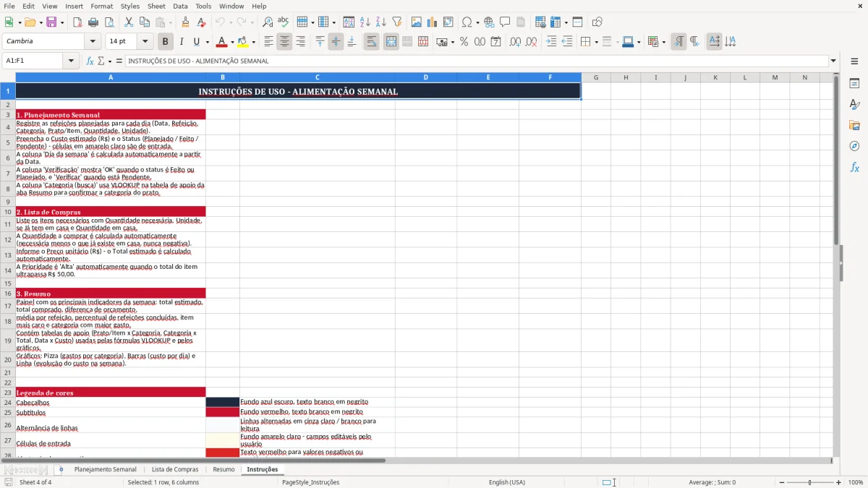868x488 pixels.
Task: Click the Copy icon
Action: click(x=145, y=22)
